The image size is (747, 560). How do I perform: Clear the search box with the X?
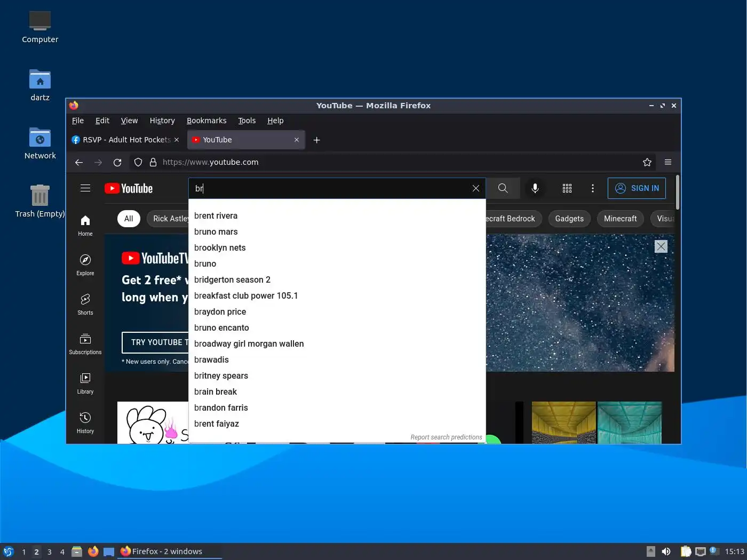(x=476, y=188)
